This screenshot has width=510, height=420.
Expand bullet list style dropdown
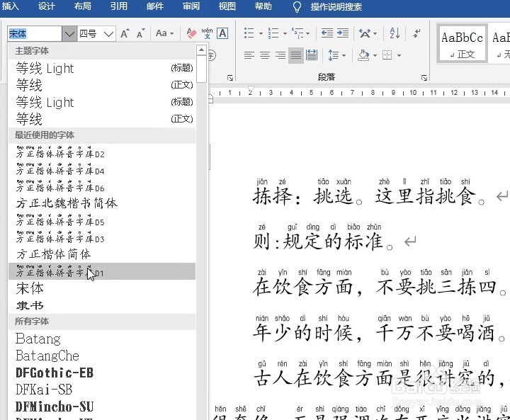point(261,33)
